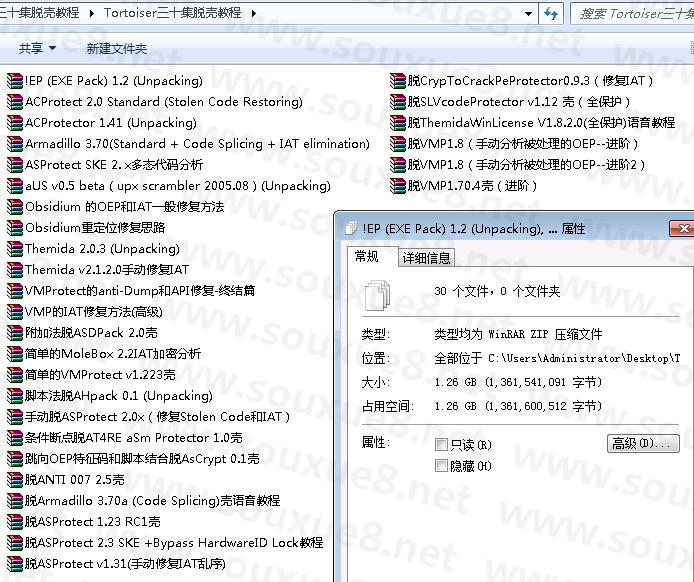Focus the 搜索 Tortoiser search box

(633, 14)
